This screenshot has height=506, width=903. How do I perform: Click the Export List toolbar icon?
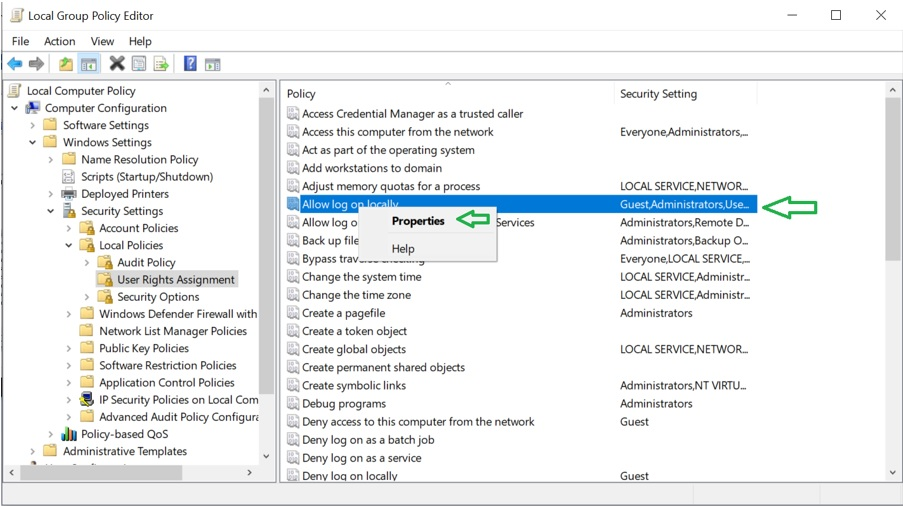pos(160,64)
